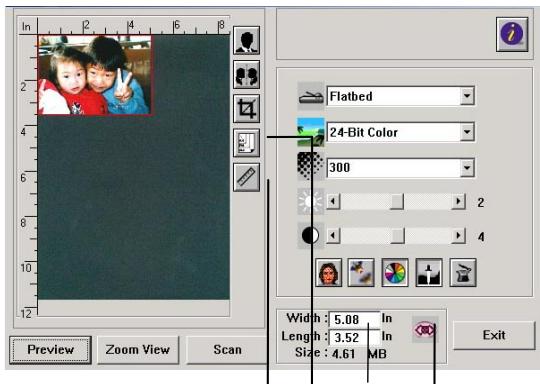Viewport: 540px width, 384px height.
Task: Click the brightness slider left arrow
Action: pos(333,201)
